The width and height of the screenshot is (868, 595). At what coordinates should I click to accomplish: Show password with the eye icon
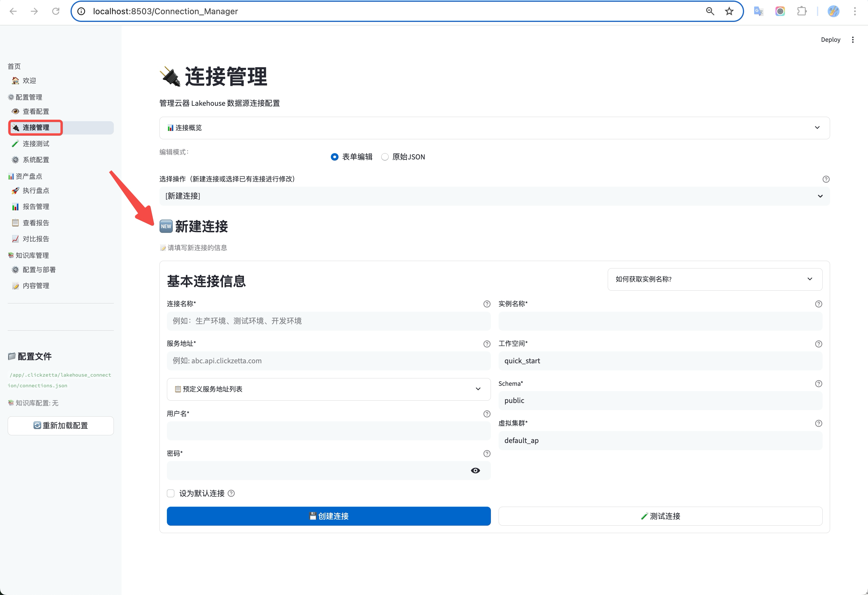tap(475, 470)
